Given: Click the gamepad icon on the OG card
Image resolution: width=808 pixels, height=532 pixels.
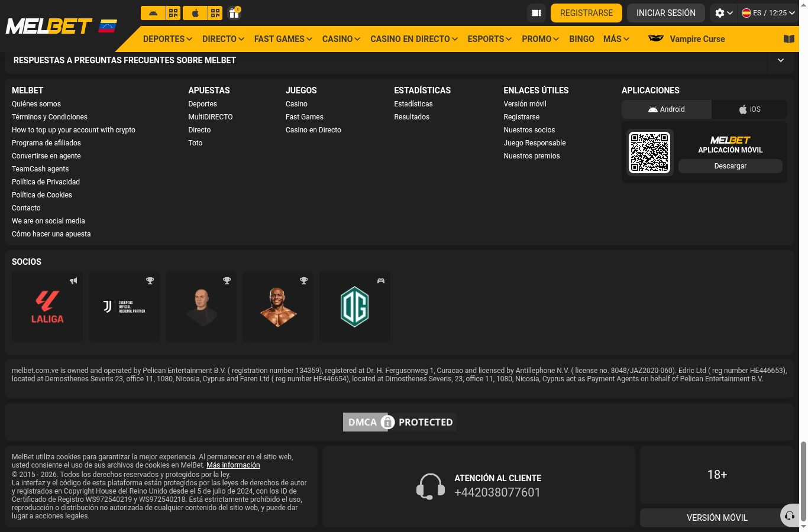Looking at the screenshot, I should coord(381,281).
